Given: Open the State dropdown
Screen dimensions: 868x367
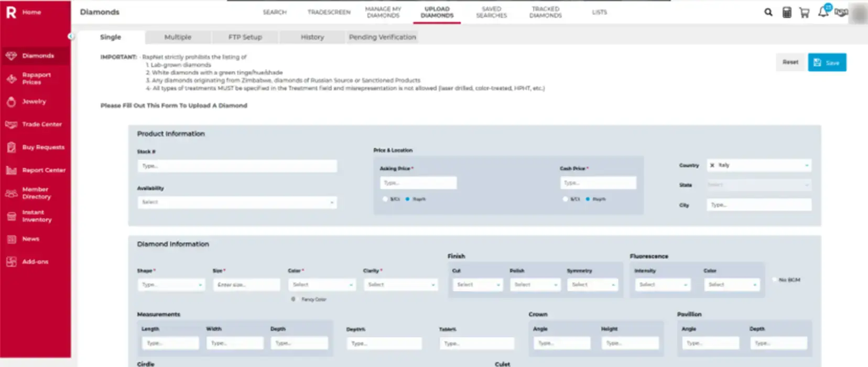Looking at the screenshot, I should point(758,185).
